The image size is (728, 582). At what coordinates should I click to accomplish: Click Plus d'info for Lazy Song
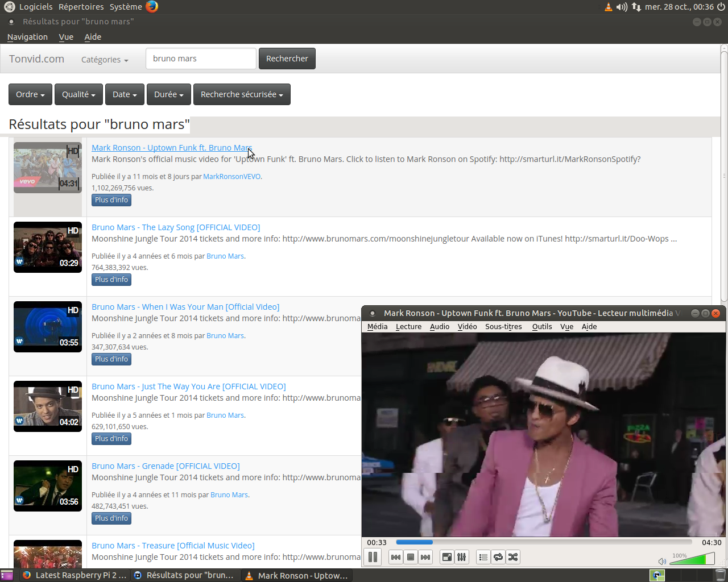(111, 280)
